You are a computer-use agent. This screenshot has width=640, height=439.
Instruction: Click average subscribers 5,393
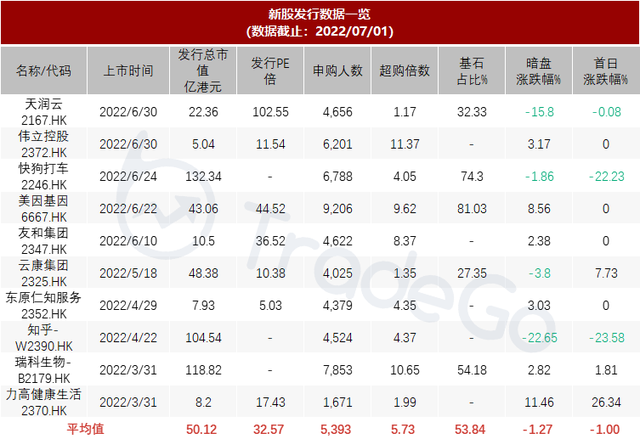coord(336,429)
